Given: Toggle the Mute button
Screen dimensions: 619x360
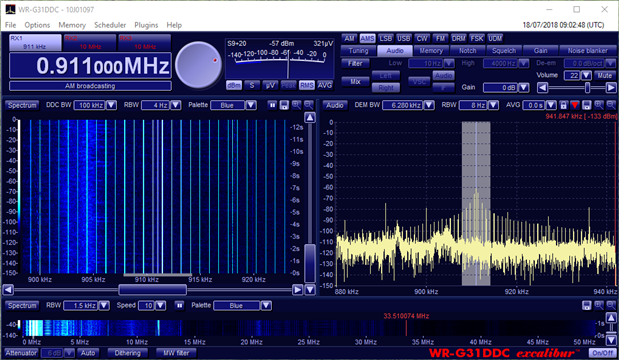Looking at the screenshot, I should tap(604, 75).
